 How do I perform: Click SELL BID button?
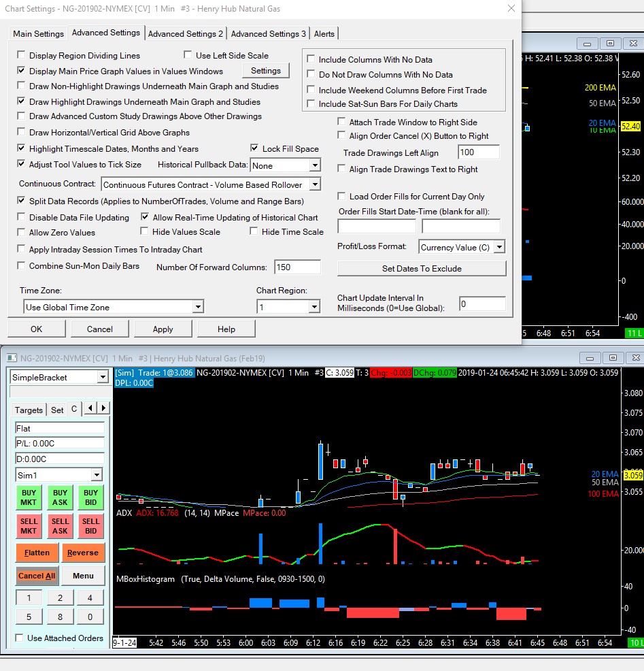pyautogui.click(x=90, y=526)
